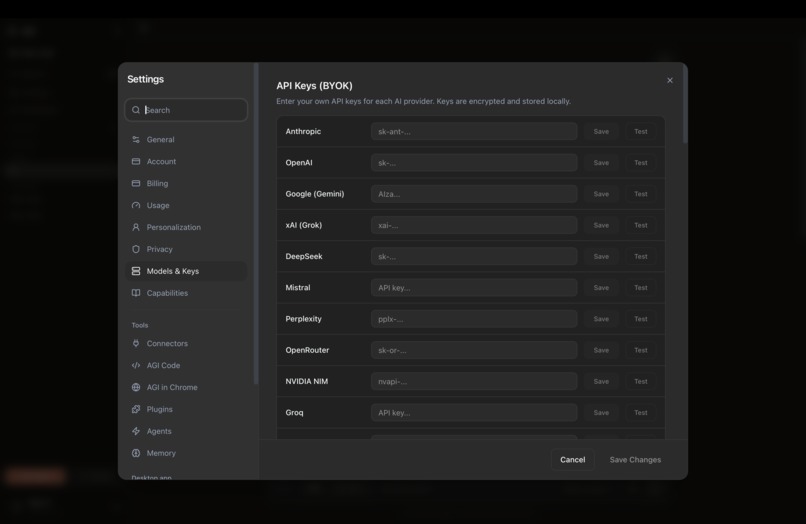806x524 pixels.
Task: Open the Account settings section
Action: (186, 161)
